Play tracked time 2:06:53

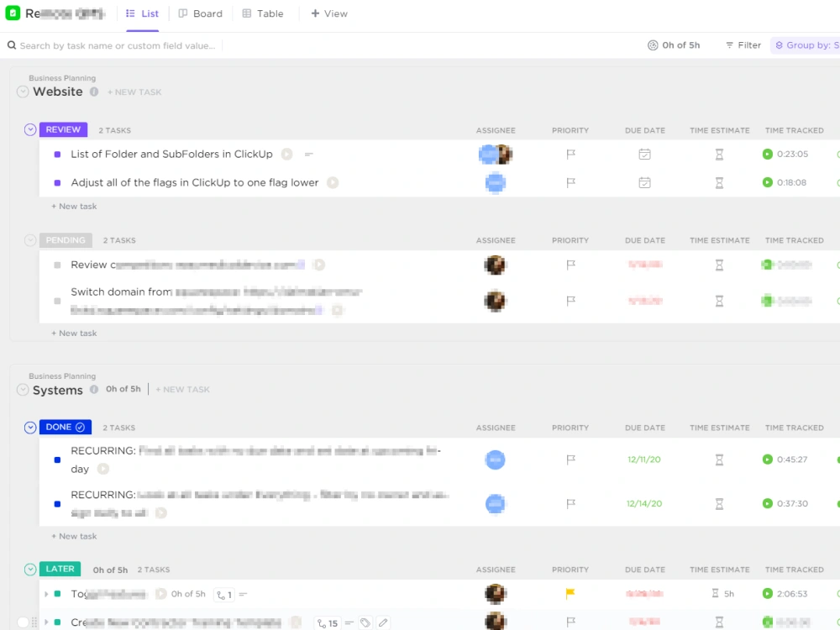[x=768, y=594]
